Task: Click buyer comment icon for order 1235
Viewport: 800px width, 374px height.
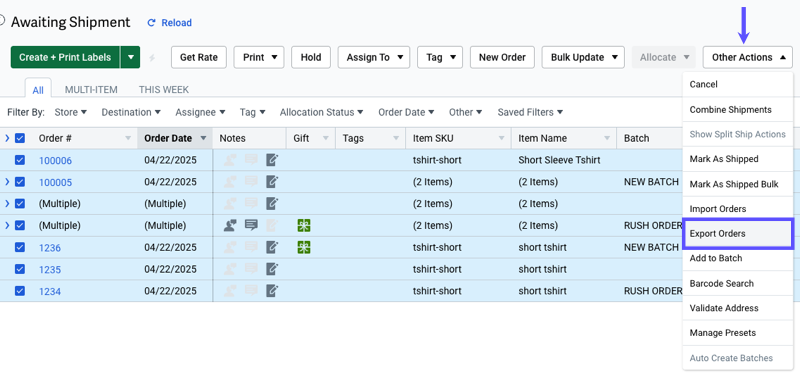Action: (251, 269)
